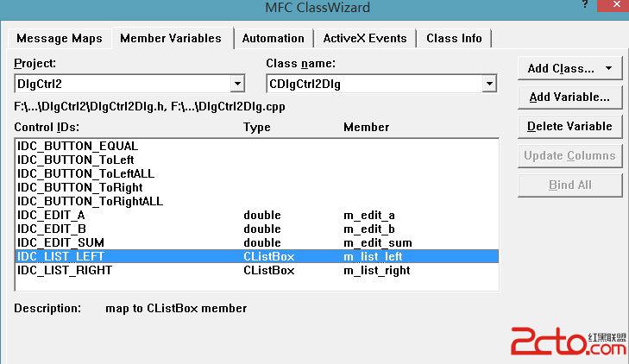Expand the Project dropdown arrow
The image size is (629, 364).
[237, 84]
